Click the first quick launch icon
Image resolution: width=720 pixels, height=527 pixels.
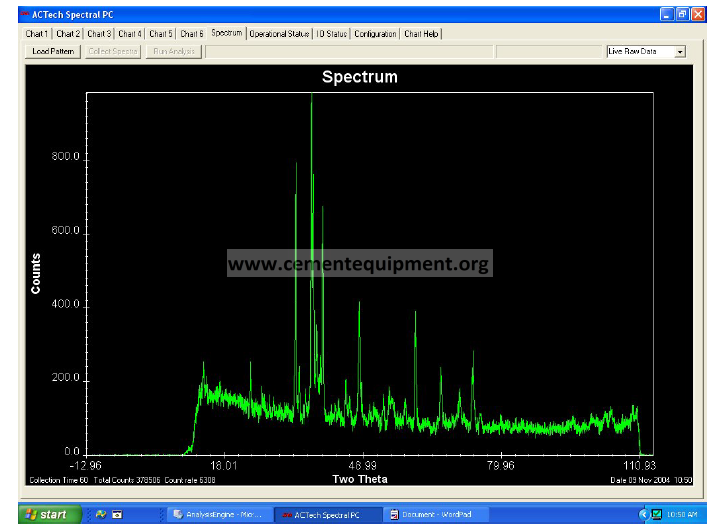(x=101, y=514)
